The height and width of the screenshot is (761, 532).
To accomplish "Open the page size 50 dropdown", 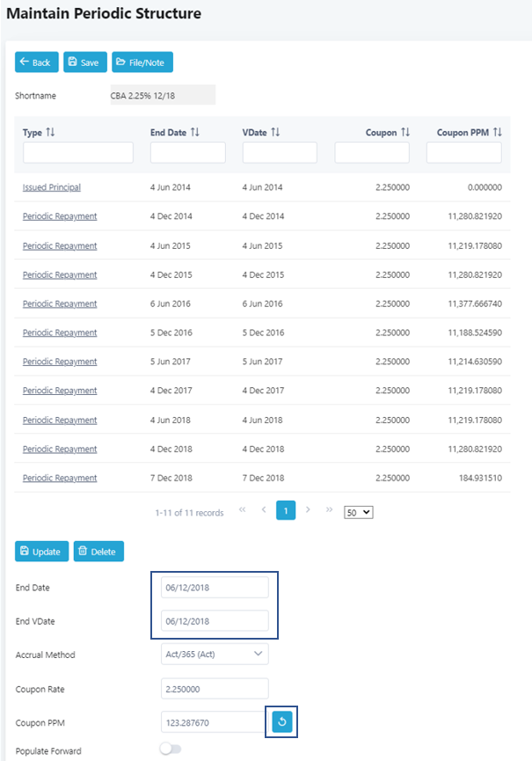I will (359, 511).
